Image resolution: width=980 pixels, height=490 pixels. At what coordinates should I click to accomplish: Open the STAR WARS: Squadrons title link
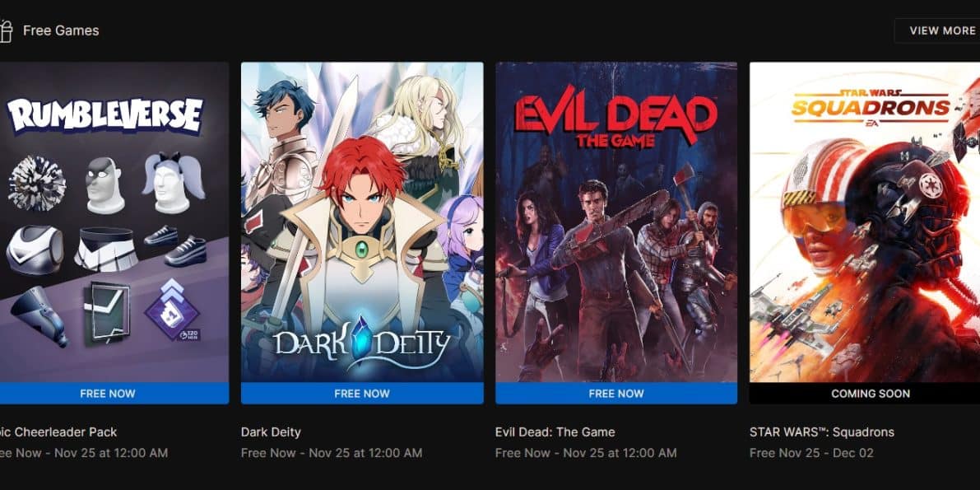pyautogui.click(x=822, y=432)
